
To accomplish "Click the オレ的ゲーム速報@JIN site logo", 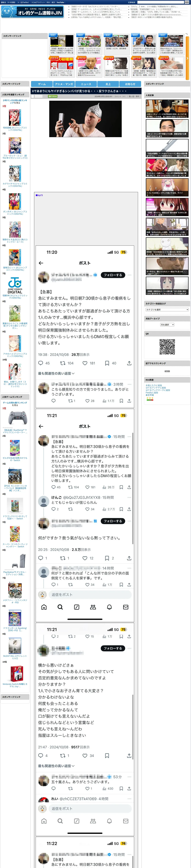I will 32,12.
